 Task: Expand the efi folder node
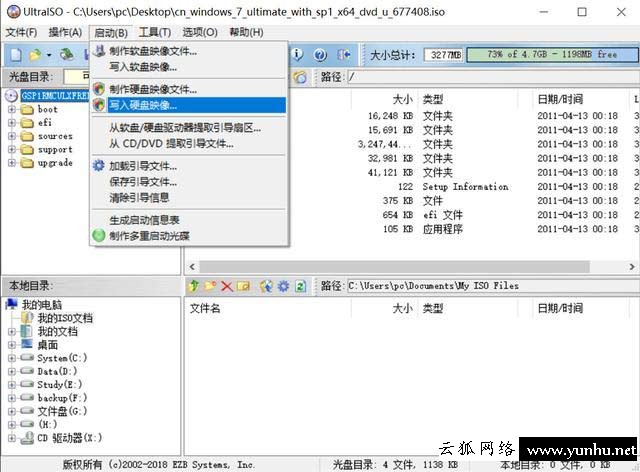point(11,122)
